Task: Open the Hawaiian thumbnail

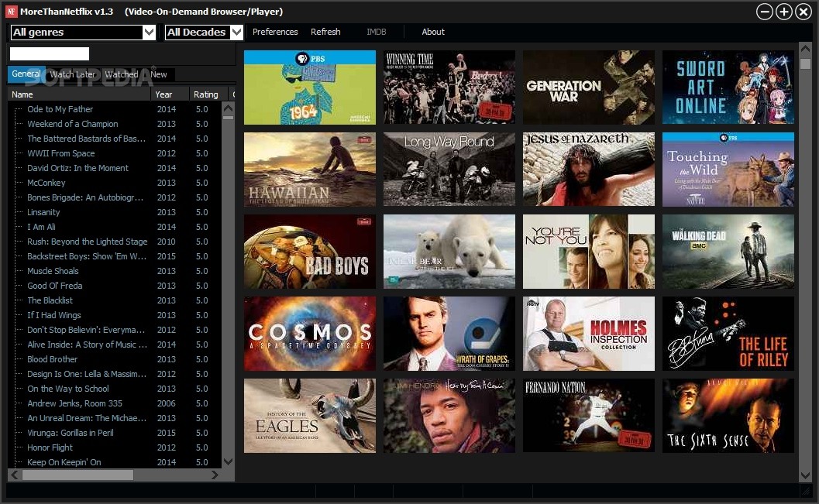Action: point(310,169)
